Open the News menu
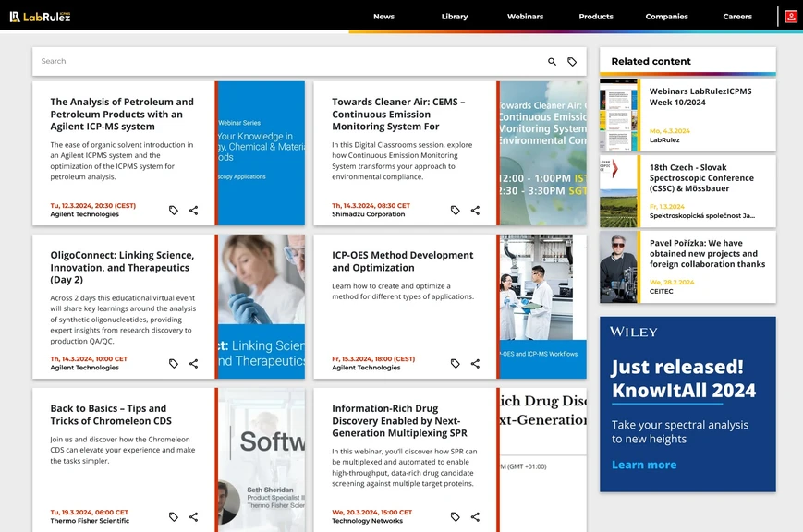The image size is (803, 532). click(x=383, y=17)
